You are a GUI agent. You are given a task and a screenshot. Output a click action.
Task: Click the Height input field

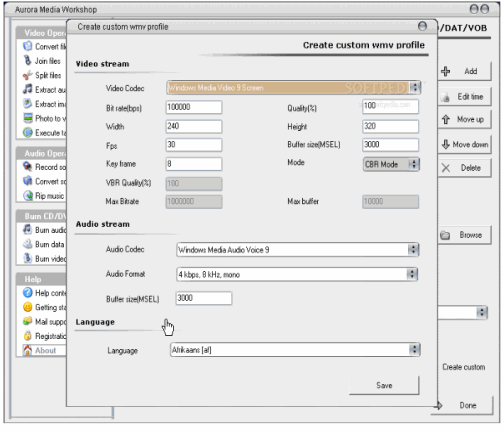[x=390, y=126]
